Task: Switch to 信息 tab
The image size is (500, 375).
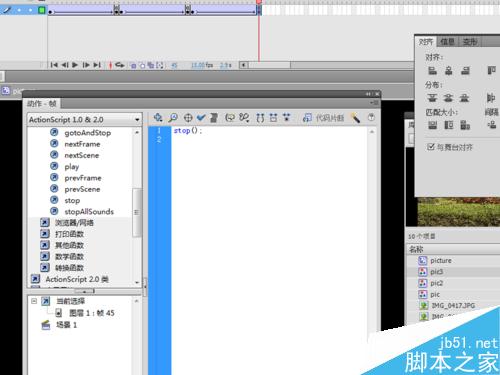Action: coord(447,42)
